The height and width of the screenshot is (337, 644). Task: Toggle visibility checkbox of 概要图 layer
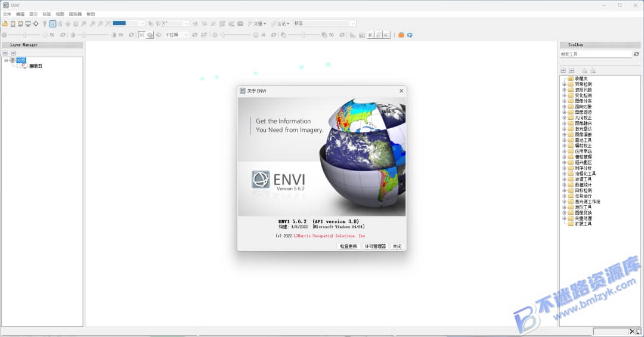click(x=19, y=66)
